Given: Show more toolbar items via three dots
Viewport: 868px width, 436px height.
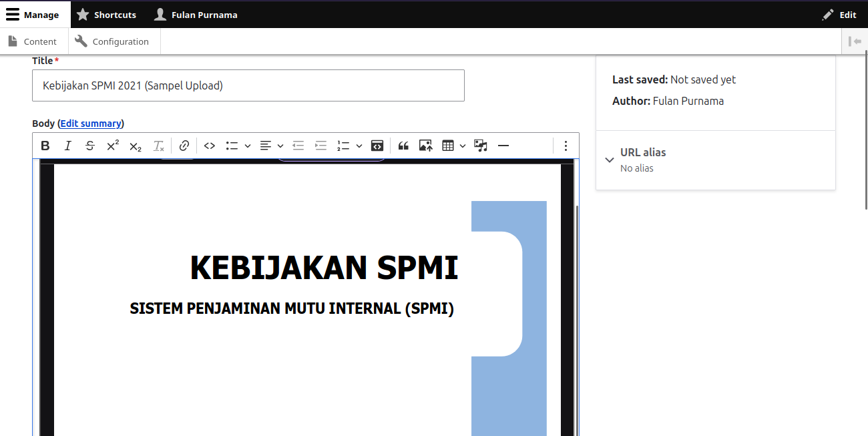Looking at the screenshot, I should [566, 146].
